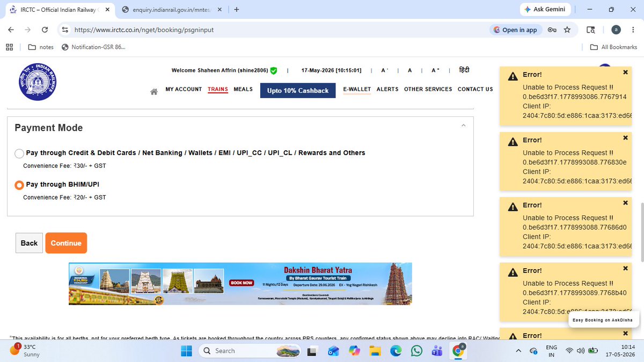Switch language to Hindi (हिंदी)
The width and height of the screenshot is (644, 362).
pyautogui.click(x=464, y=70)
